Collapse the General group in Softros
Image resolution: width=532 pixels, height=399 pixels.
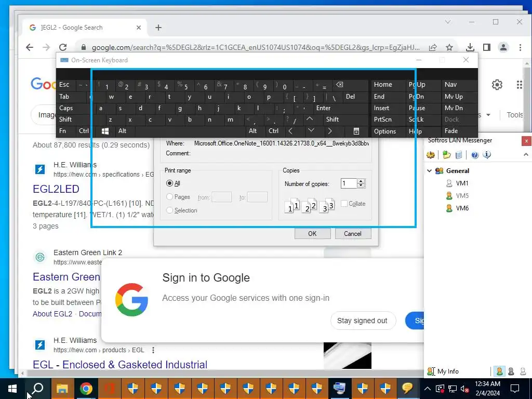point(429,170)
